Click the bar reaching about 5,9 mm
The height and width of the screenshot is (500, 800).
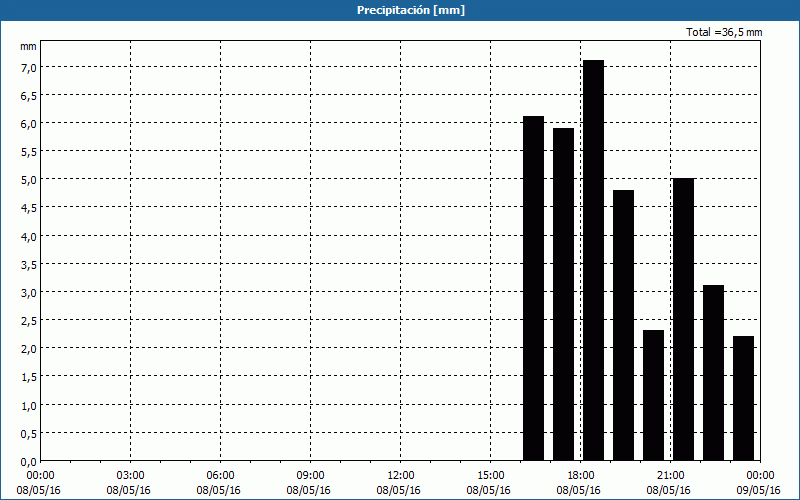point(563,294)
